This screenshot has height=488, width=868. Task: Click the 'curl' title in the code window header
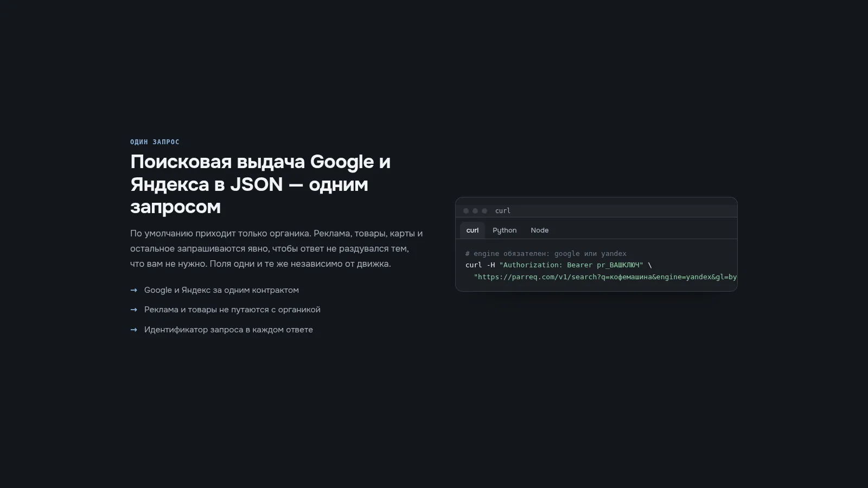[503, 211]
